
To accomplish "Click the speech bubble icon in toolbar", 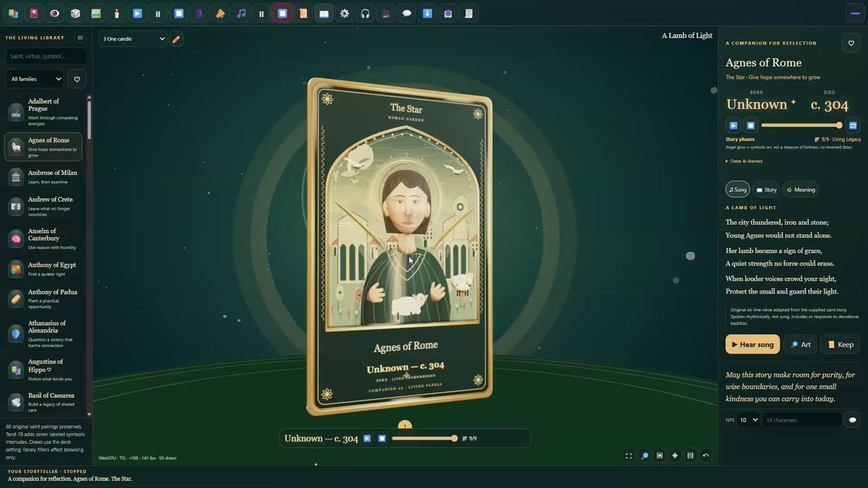I will click(x=407, y=13).
